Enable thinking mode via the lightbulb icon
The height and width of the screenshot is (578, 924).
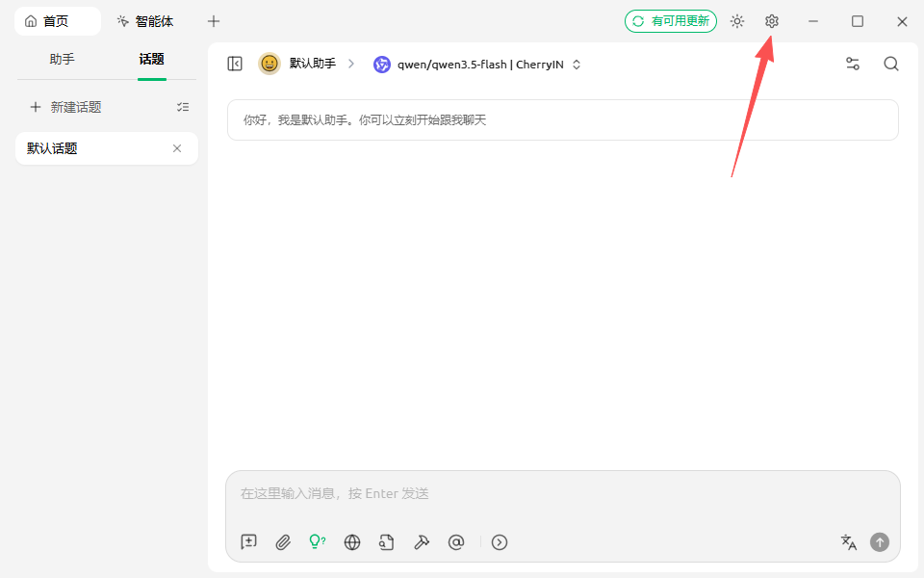tap(318, 542)
